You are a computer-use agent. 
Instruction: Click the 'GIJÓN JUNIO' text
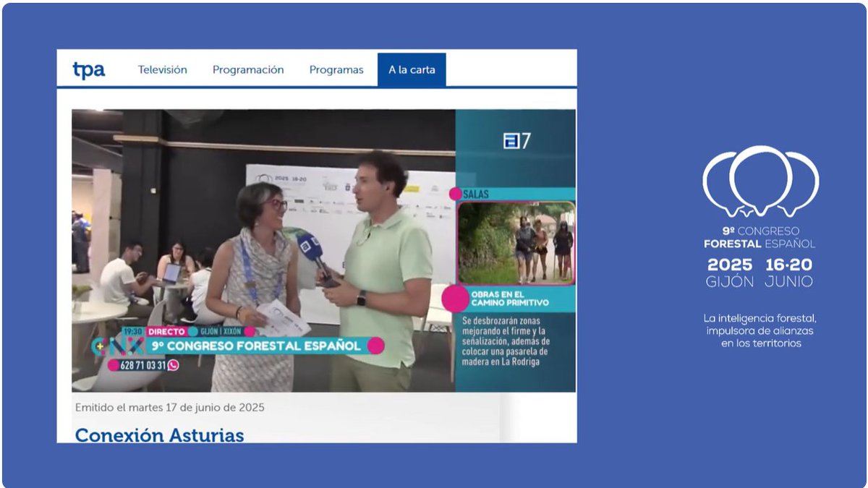pyautogui.click(x=759, y=282)
